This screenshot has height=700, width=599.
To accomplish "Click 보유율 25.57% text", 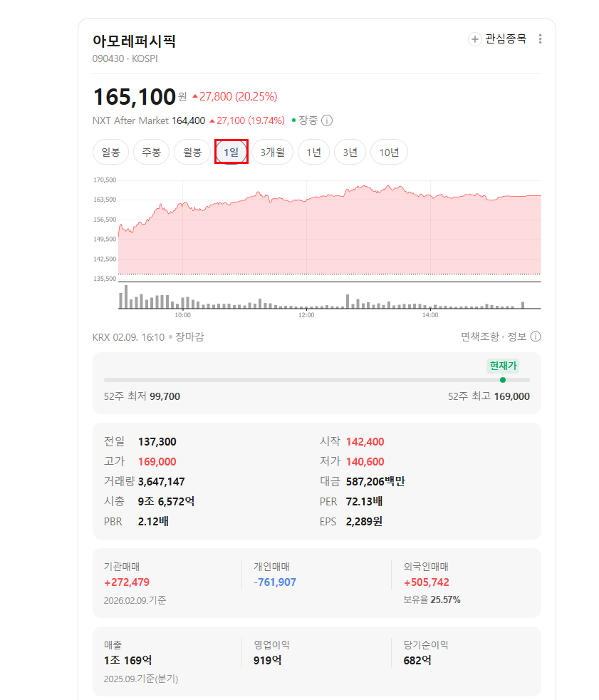I will click(x=432, y=600).
